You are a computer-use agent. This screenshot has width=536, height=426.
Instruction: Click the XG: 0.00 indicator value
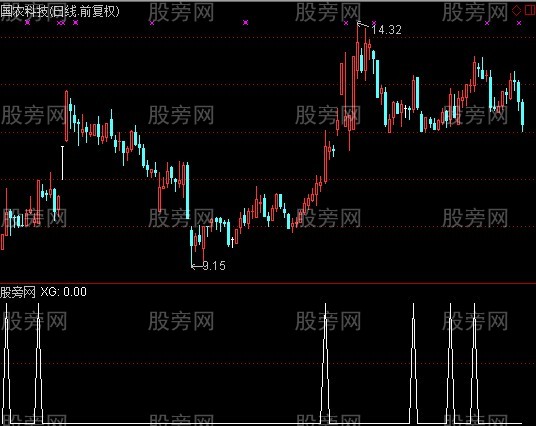point(64,292)
